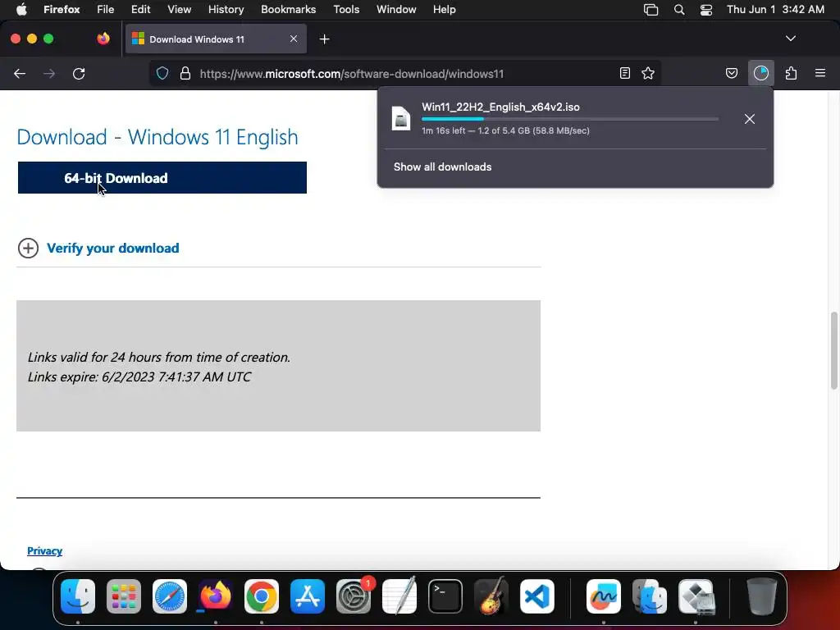This screenshot has width=840, height=630.
Task: Click the date and time clock
Action: pos(775,9)
